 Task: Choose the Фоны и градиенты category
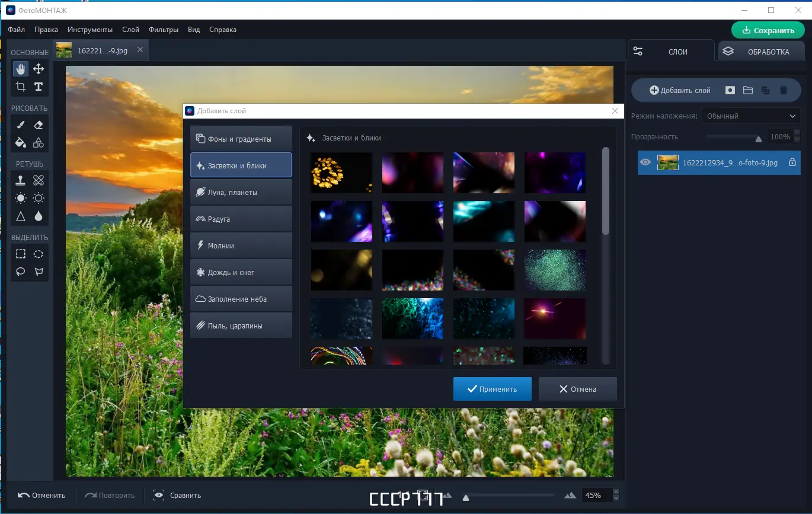click(x=241, y=139)
